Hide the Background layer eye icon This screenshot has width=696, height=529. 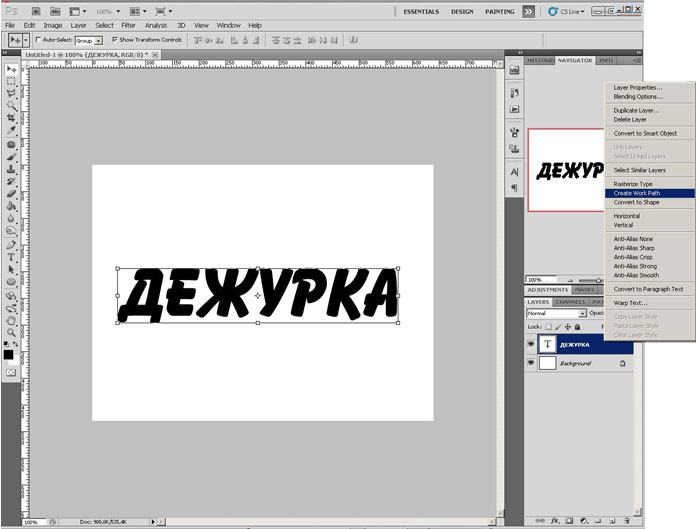531,364
